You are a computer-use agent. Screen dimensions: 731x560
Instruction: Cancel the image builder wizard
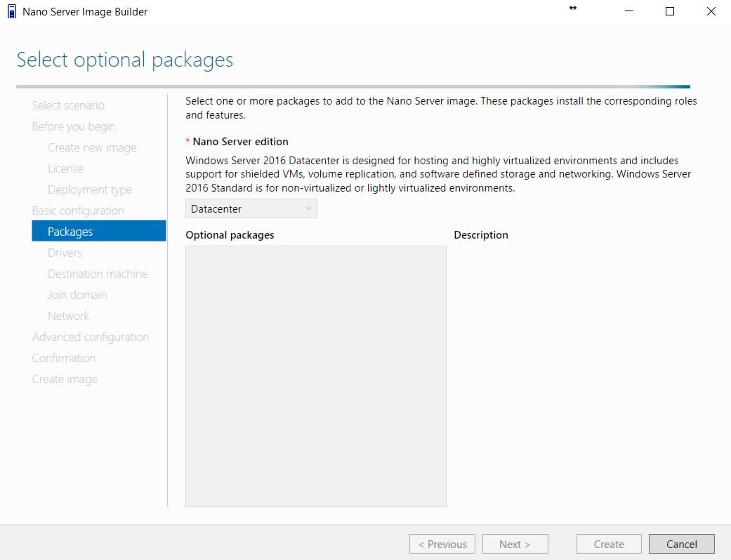[x=682, y=544]
